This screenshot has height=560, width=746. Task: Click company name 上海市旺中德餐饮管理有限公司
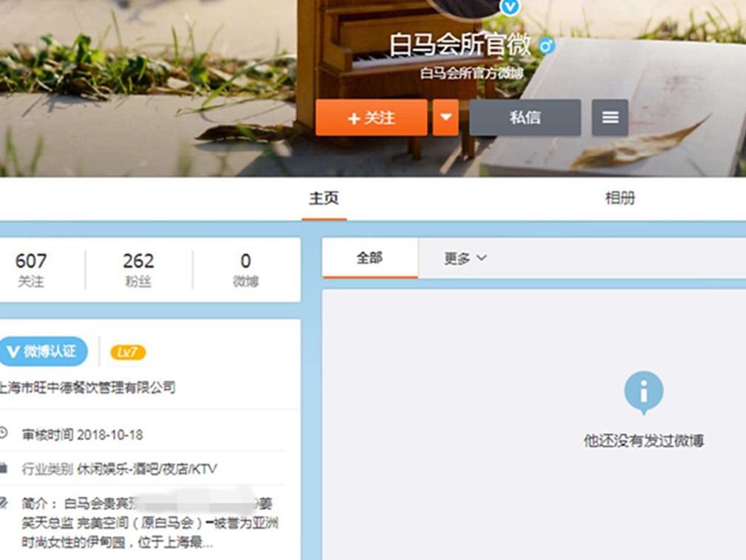click(x=88, y=387)
